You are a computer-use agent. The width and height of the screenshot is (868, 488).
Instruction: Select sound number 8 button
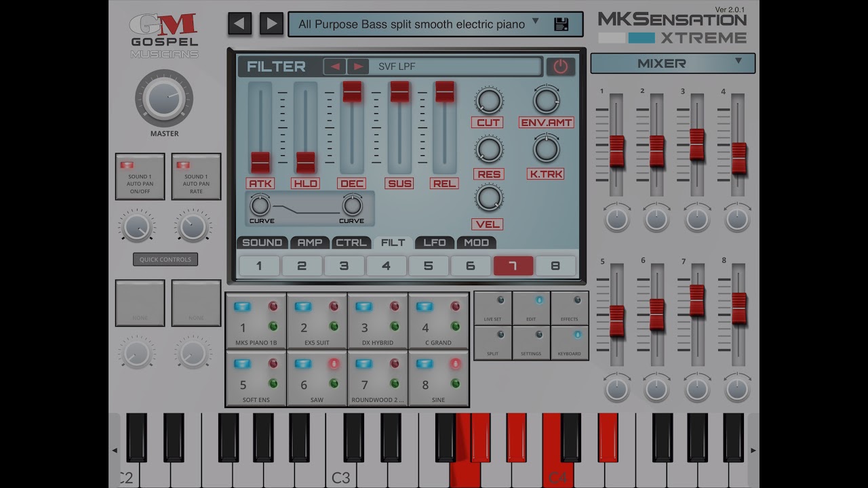[x=555, y=266]
